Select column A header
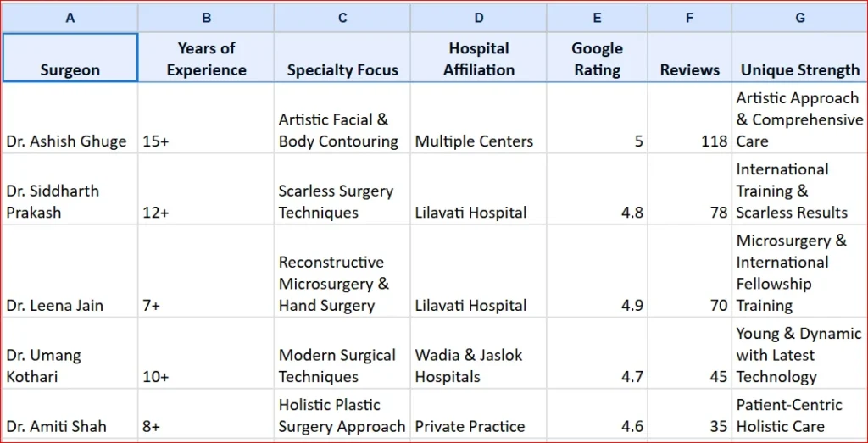The height and width of the screenshot is (443, 868). pyautogui.click(x=70, y=18)
